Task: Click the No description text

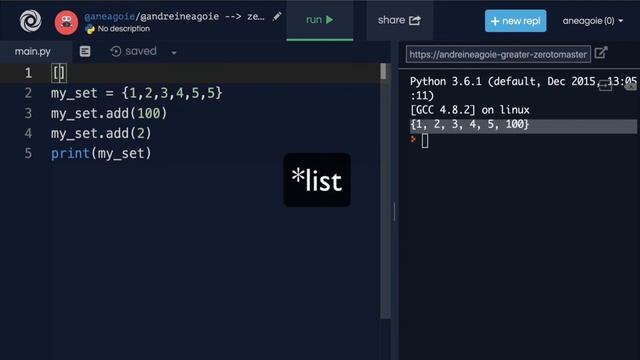Action: [x=124, y=29]
